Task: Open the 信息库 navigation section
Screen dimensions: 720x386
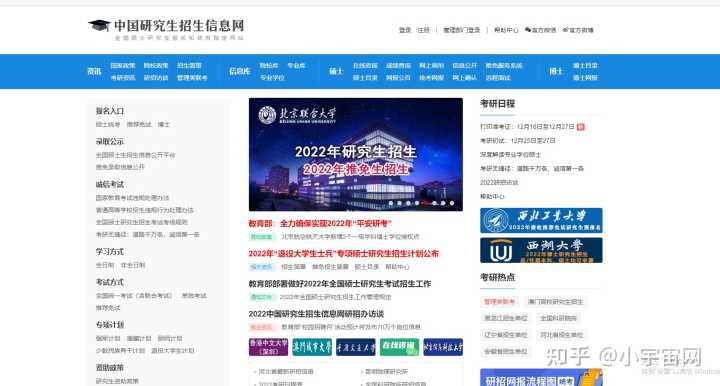Action: [239, 71]
